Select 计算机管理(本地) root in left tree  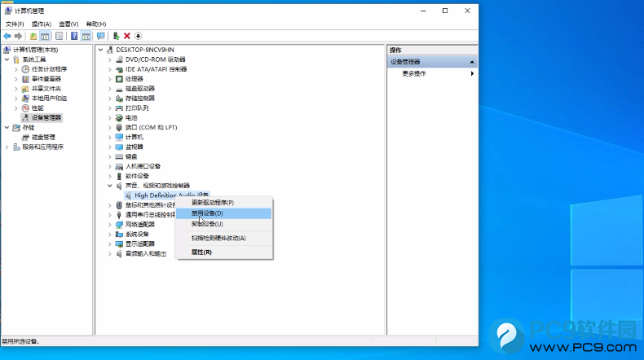[36, 50]
